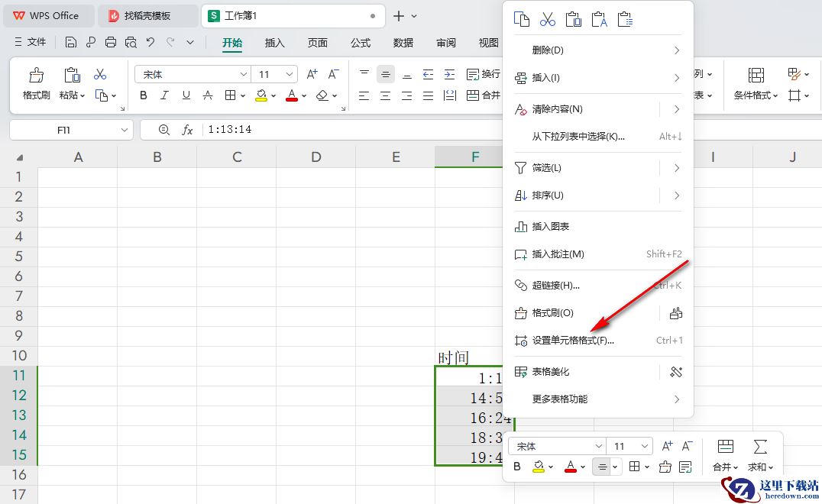The height and width of the screenshot is (504, 822).
Task: Align text left in the ribbon
Action: [x=364, y=95]
